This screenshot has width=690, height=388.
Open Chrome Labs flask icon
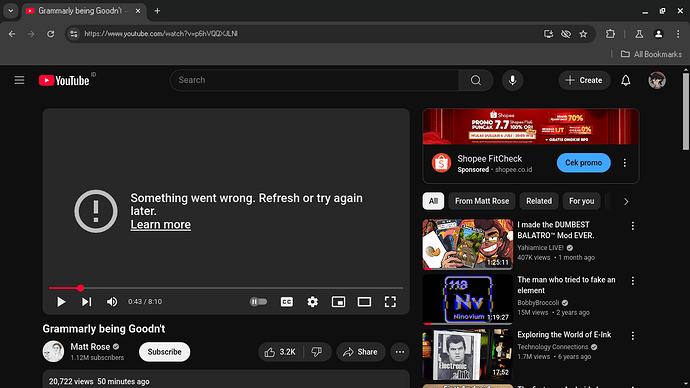click(639, 34)
